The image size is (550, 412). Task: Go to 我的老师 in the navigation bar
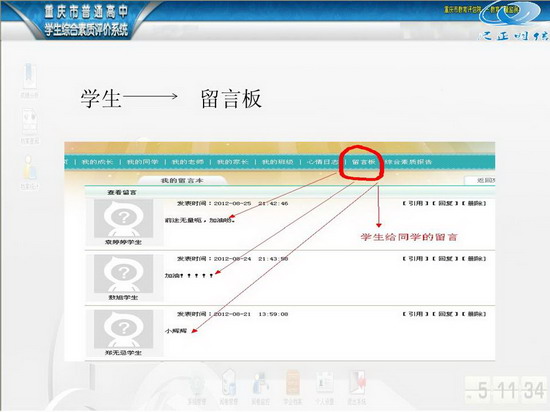(x=188, y=162)
